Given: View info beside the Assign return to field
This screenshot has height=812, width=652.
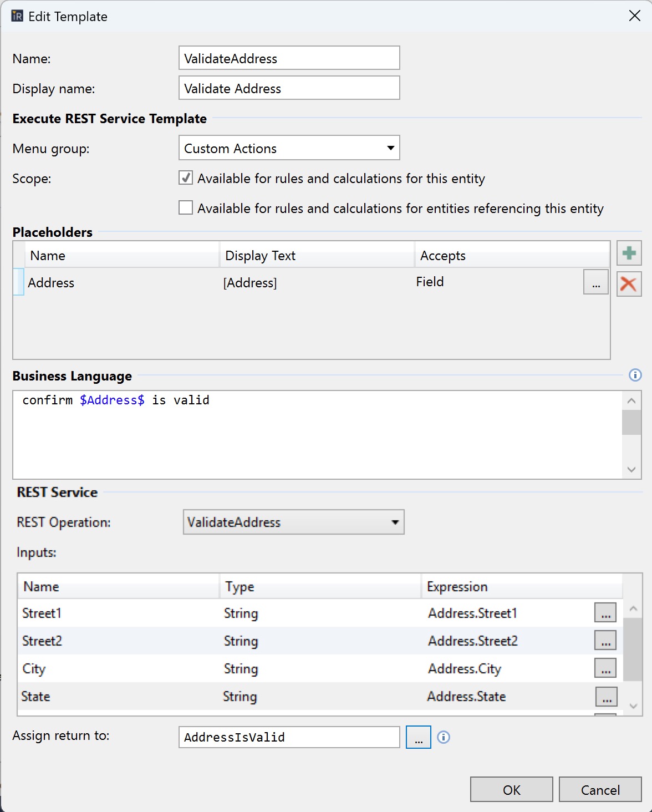Looking at the screenshot, I should 443,737.
